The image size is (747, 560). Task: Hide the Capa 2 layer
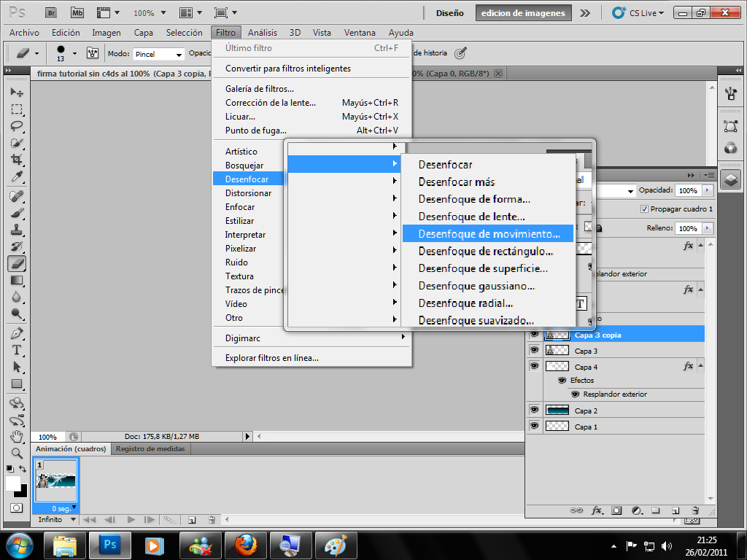coord(535,410)
